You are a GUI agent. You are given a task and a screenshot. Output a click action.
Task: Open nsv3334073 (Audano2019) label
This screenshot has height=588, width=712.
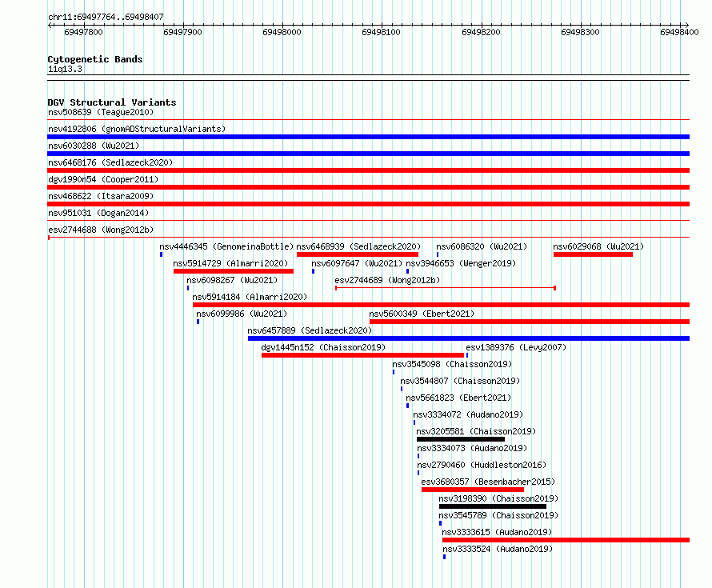tap(472, 448)
